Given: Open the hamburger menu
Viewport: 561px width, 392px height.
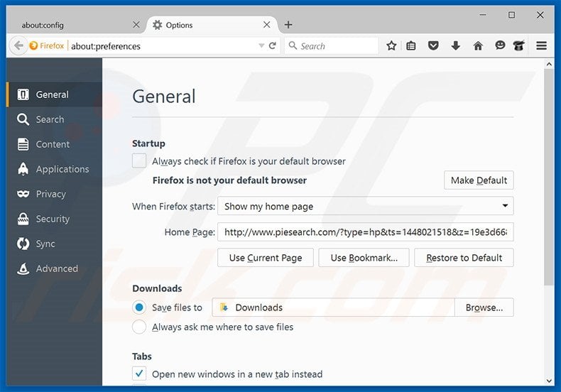Looking at the screenshot, I should coord(542,45).
